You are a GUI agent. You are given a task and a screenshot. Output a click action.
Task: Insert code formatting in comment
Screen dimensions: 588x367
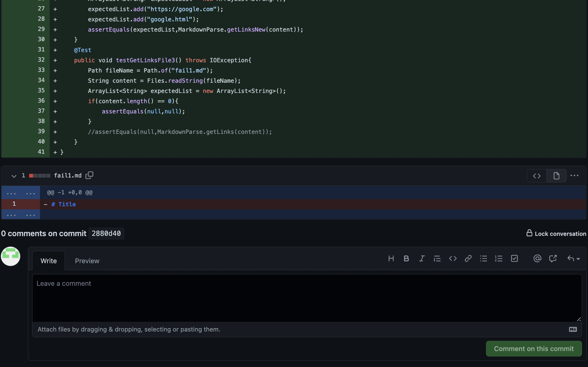click(453, 258)
